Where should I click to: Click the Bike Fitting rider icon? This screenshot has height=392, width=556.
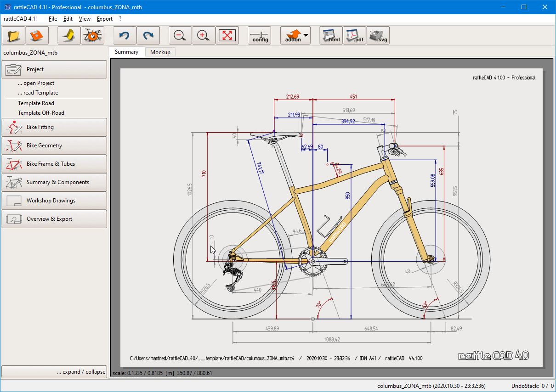click(14, 127)
